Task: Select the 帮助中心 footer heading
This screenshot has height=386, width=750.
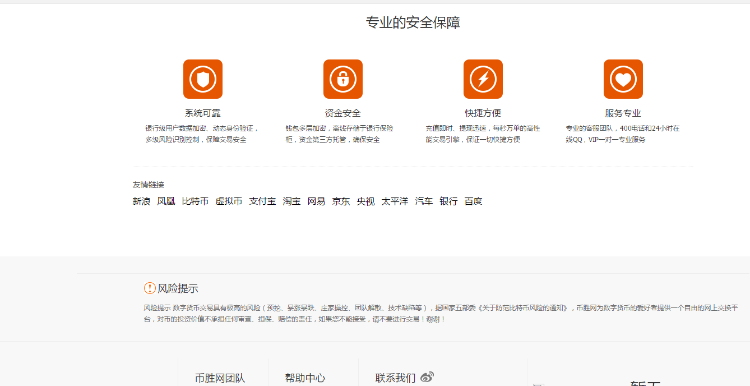Action: [305, 378]
